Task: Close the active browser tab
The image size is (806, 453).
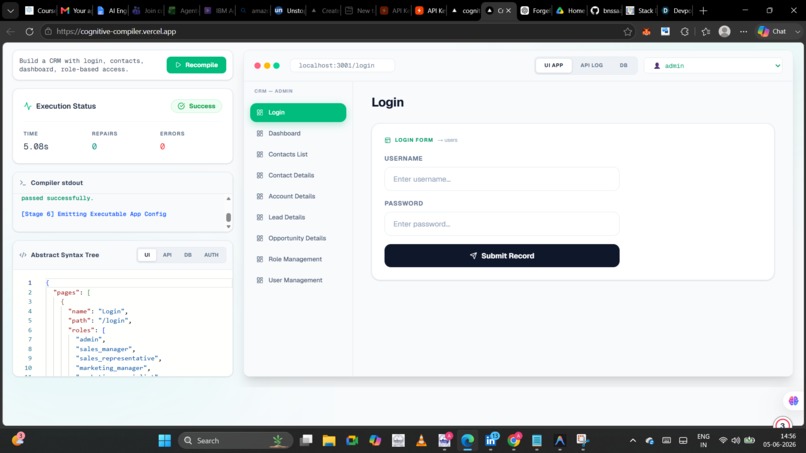Action: tap(508, 10)
